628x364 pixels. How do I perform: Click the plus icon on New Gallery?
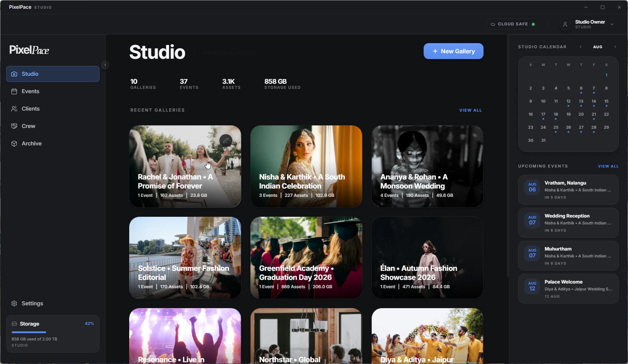435,51
